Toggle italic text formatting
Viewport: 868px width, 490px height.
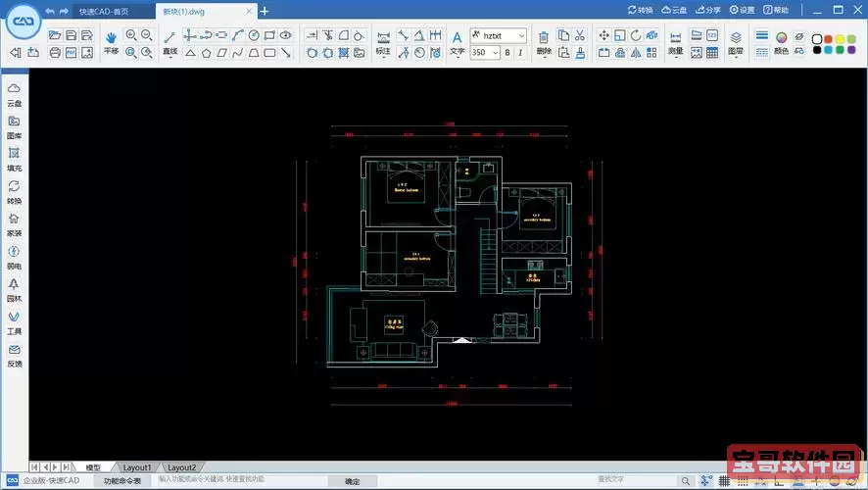521,52
